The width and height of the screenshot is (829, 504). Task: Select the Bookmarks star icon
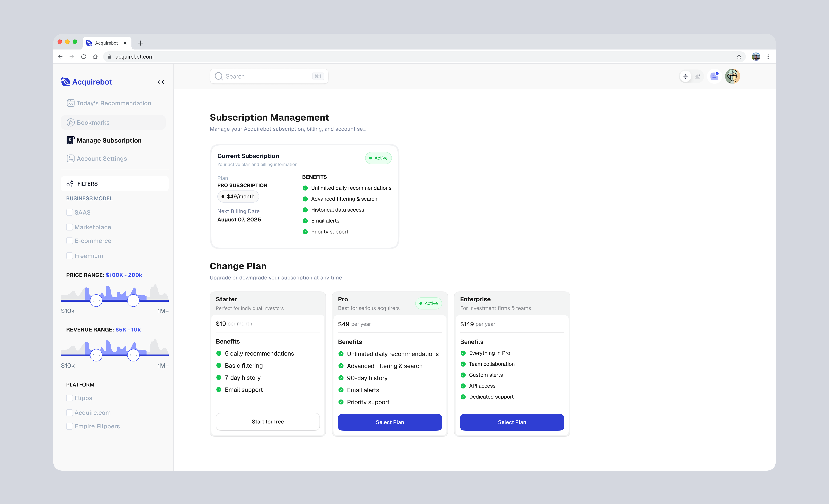(x=71, y=122)
